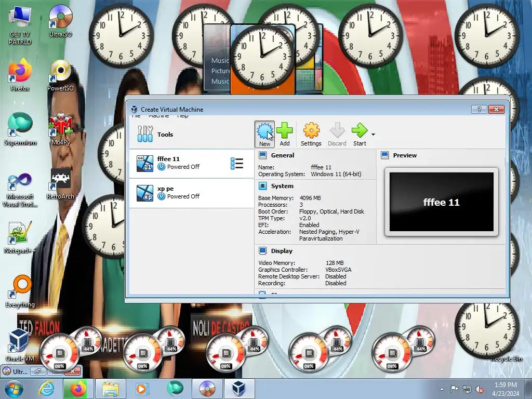
Task: Click the System section chip icon
Action: pyautogui.click(x=262, y=186)
